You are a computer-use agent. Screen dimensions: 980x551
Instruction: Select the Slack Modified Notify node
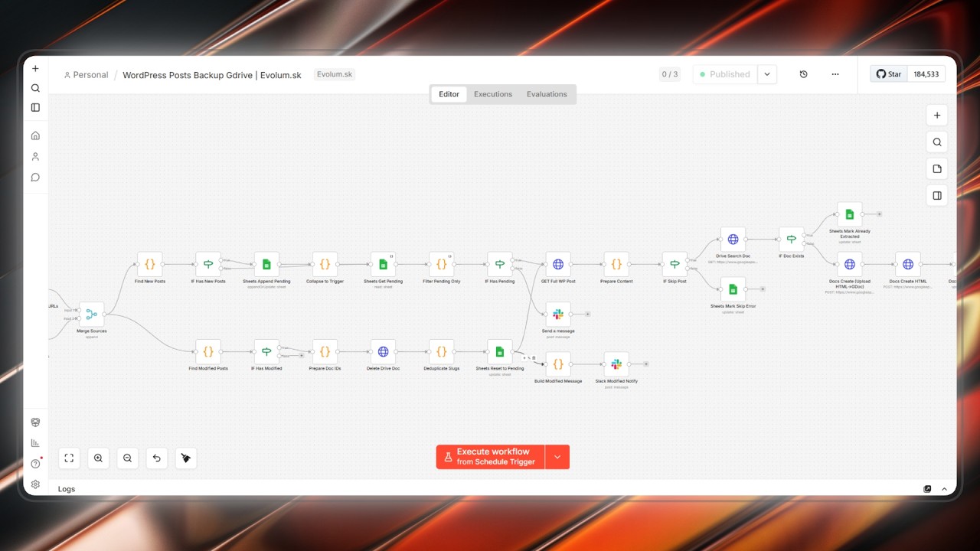616,364
